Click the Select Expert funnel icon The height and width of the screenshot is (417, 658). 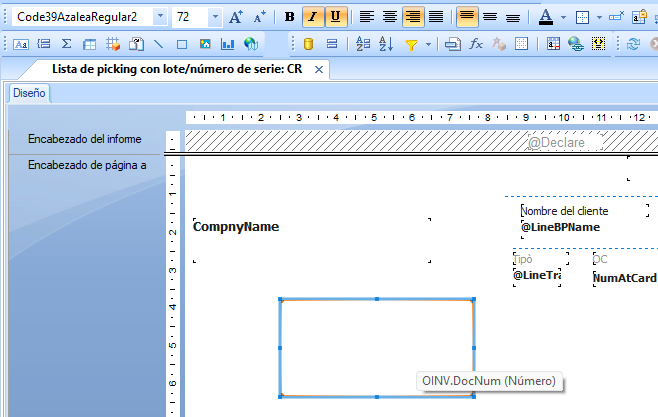click(x=411, y=44)
